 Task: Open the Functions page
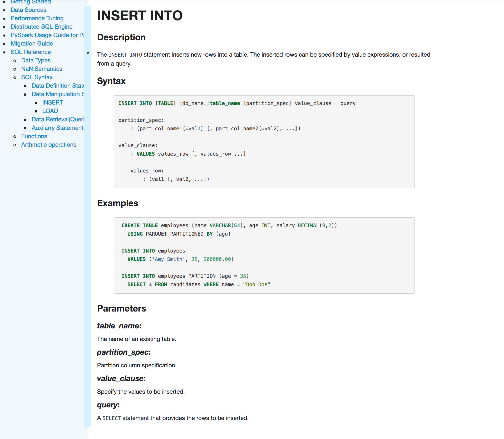(x=34, y=136)
